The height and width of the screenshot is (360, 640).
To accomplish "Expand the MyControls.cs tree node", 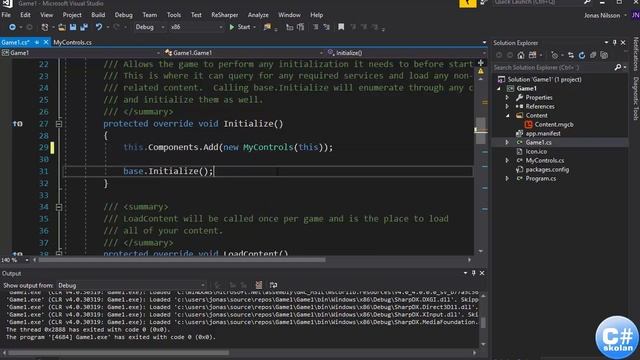I will pos(507,160).
